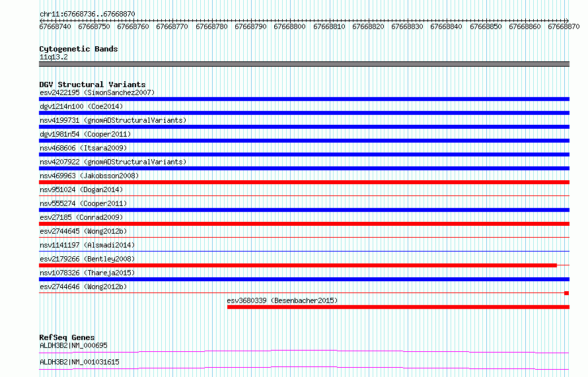
Task: Select red bar under esv2179266 (Bentley2008)
Action: pos(298,265)
